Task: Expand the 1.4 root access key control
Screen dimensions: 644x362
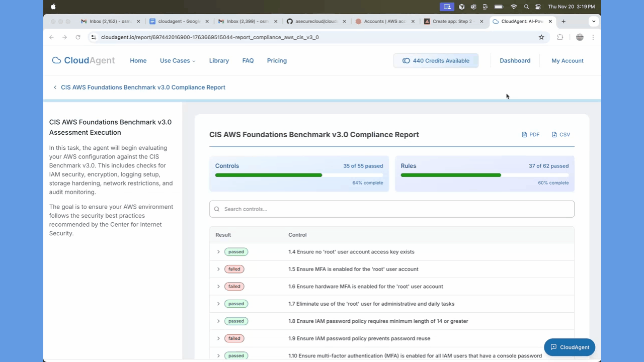Action: click(x=218, y=251)
